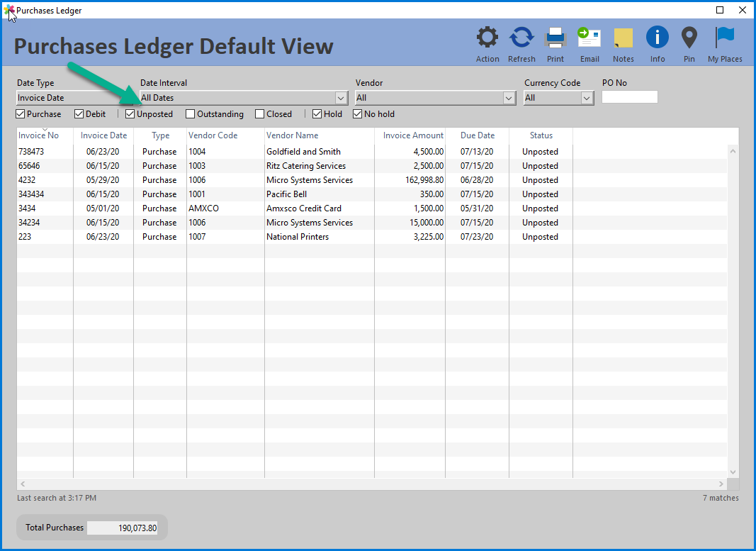The width and height of the screenshot is (756, 551).
Task: Click the Info icon
Action: pyautogui.click(x=657, y=37)
